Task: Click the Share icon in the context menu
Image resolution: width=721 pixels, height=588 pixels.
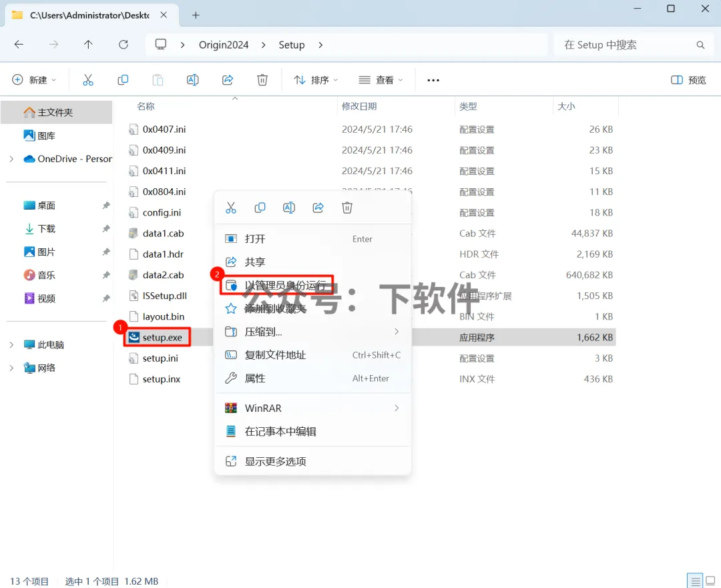Action: (x=318, y=208)
